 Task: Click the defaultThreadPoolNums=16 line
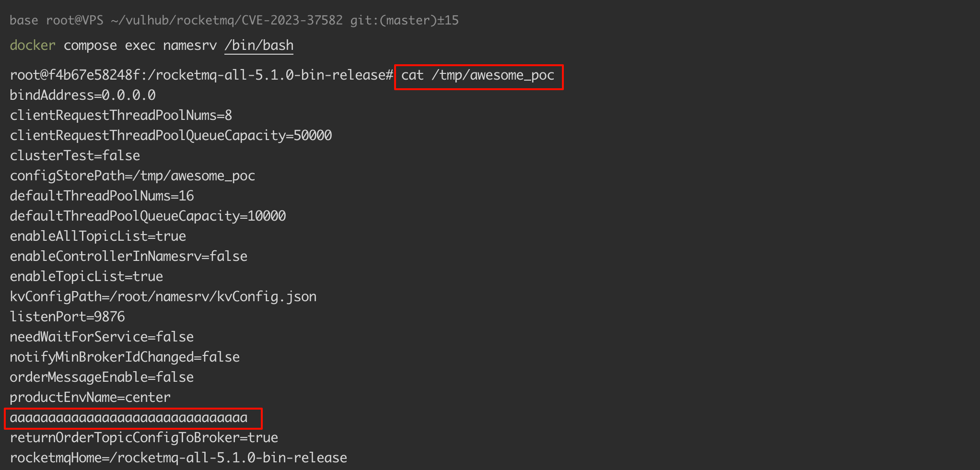(x=102, y=196)
